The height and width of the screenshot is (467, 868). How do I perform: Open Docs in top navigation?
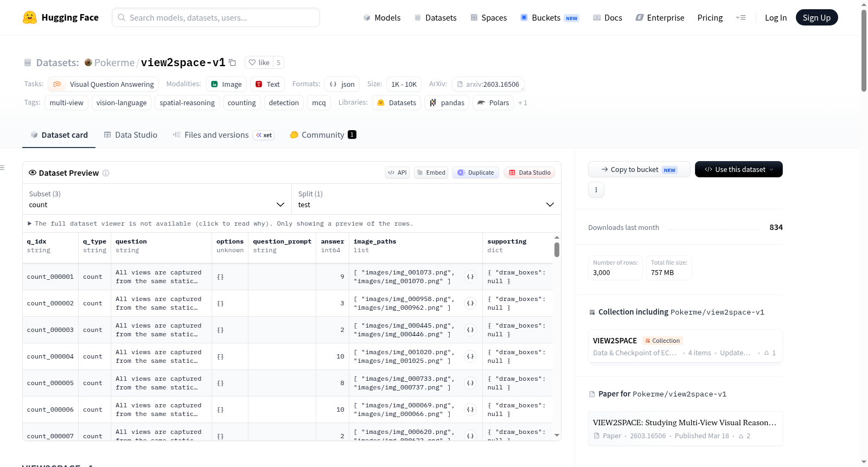click(x=608, y=17)
